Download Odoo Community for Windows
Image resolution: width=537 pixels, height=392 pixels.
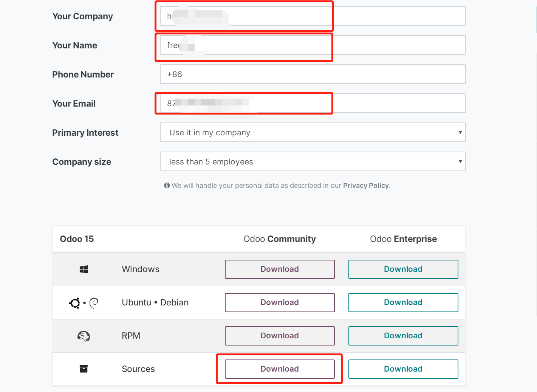click(x=280, y=269)
